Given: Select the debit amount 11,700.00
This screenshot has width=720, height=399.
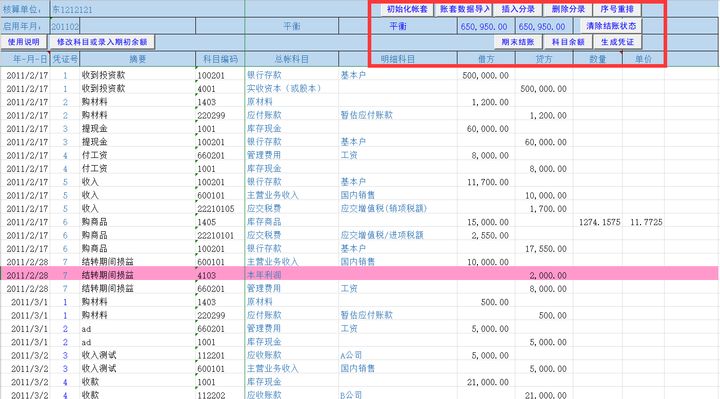Looking at the screenshot, I should (x=488, y=182).
